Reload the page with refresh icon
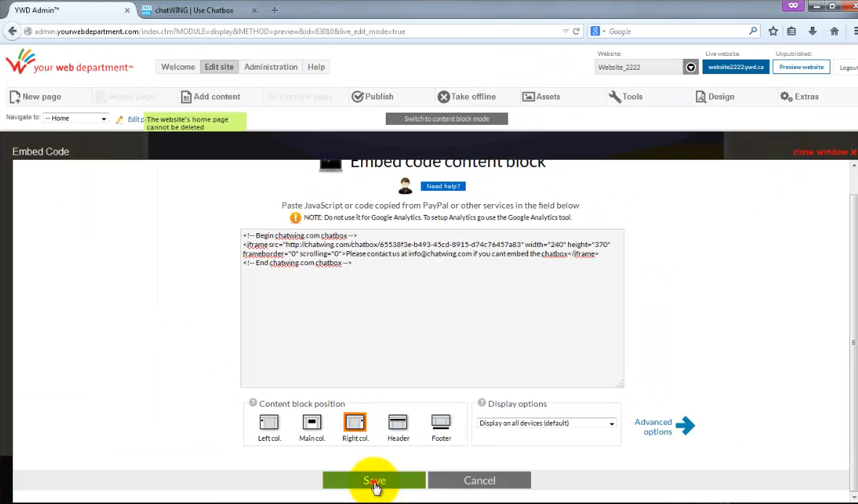Viewport: 858px width, 504px height. coord(576,31)
